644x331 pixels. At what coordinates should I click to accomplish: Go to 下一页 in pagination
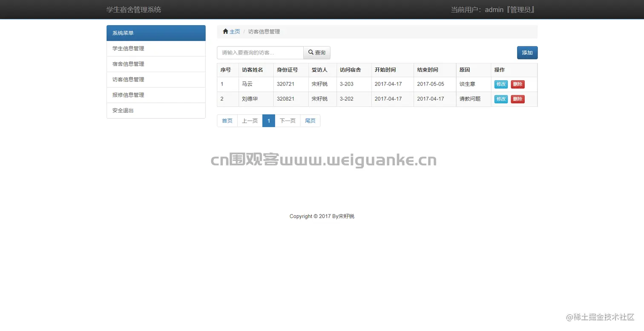(287, 121)
